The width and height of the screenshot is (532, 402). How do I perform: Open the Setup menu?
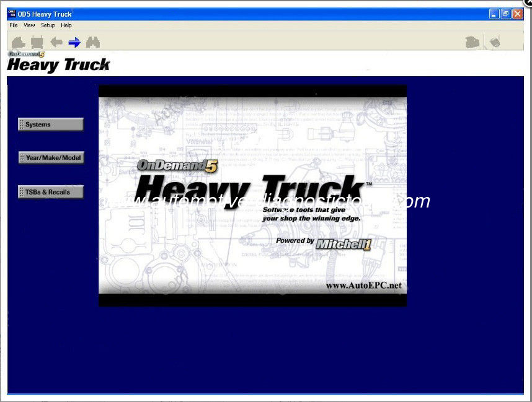point(48,25)
